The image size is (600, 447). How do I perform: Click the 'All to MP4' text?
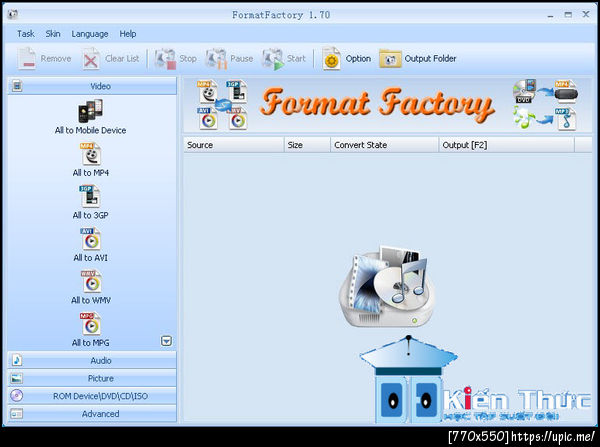[91, 173]
